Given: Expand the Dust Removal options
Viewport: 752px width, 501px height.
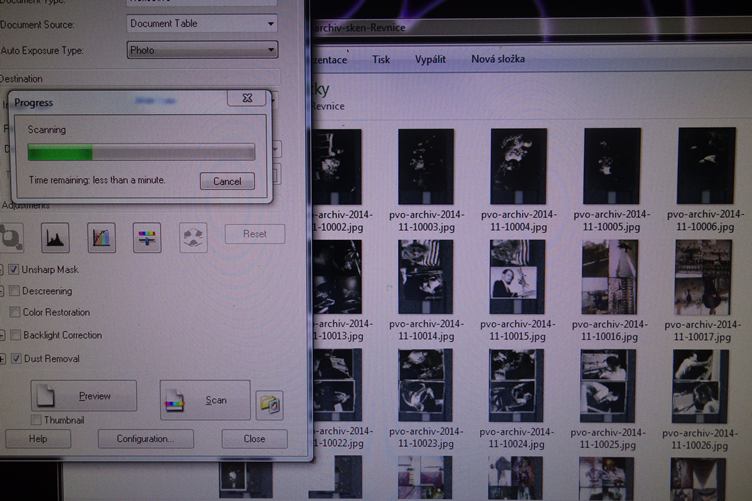Looking at the screenshot, I should click(x=2, y=359).
